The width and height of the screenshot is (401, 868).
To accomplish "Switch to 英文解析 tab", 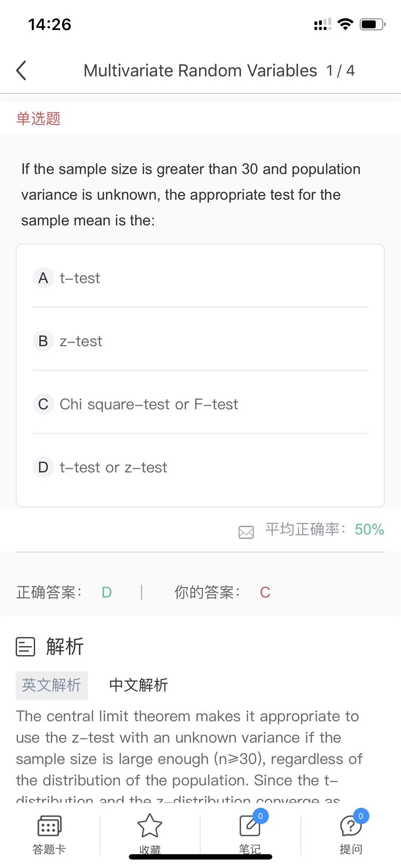I will pyautogui.click(x=52, y=685).
